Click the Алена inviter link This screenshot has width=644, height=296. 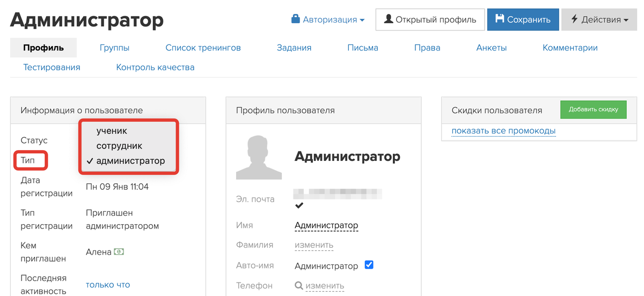pos(99,252)
